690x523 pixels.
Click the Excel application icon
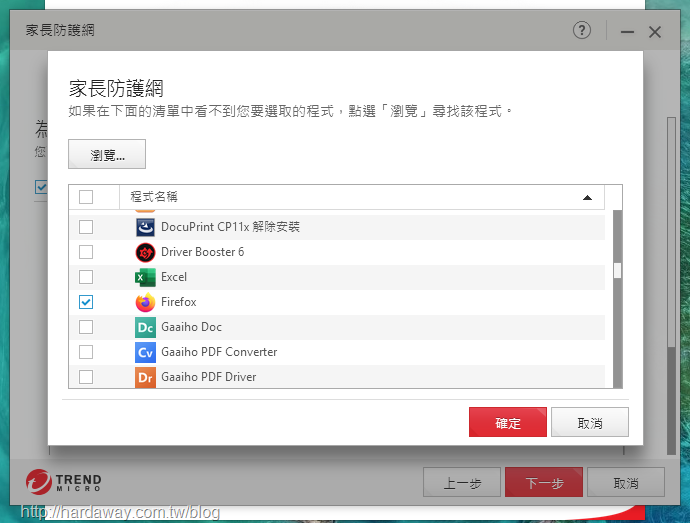(x=145, y=277)
